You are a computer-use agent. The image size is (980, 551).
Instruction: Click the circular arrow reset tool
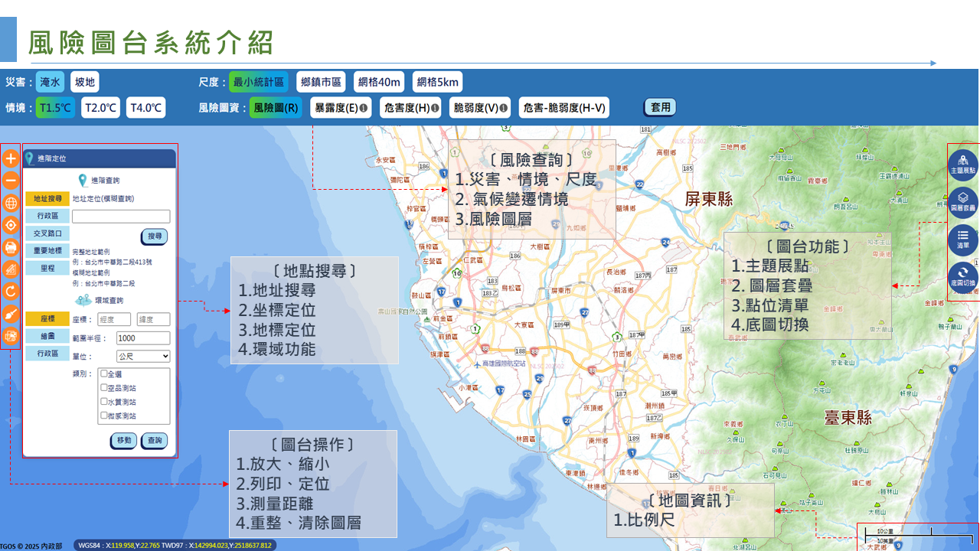coord(11,291)
